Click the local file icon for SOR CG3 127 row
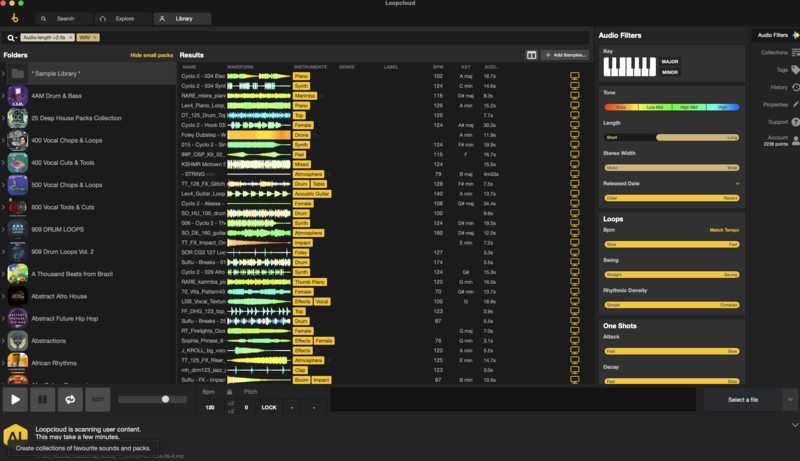The height and width of the screenshot is (461, 800). tap(574, 252)
